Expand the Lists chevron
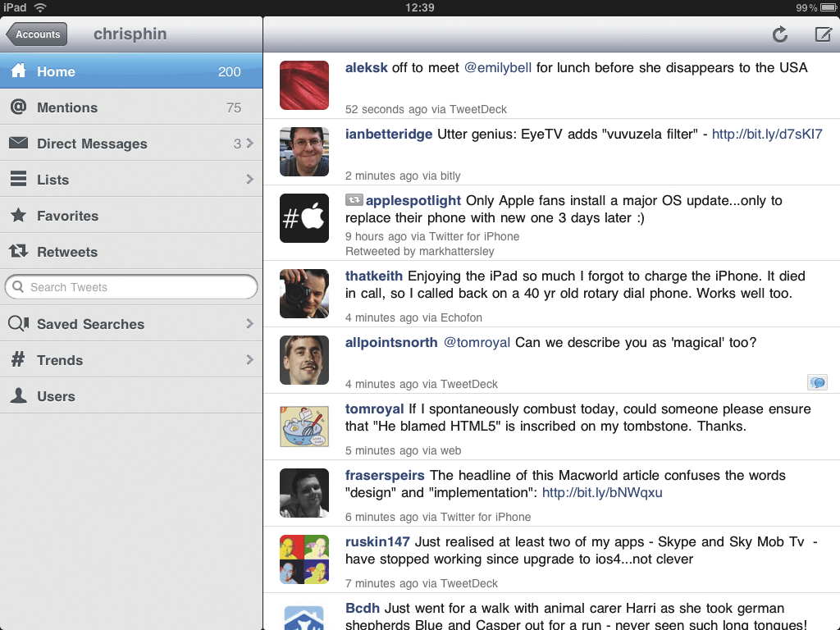This screenshot has height=630, width=840. coord(249,179)
